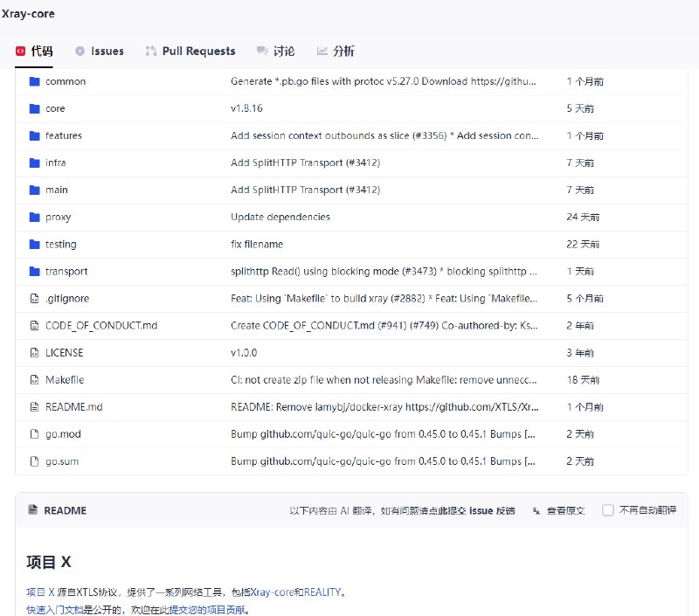Click the Makefile file icon
The height and width of the screenshot is (616, 699).
[32, 379]
